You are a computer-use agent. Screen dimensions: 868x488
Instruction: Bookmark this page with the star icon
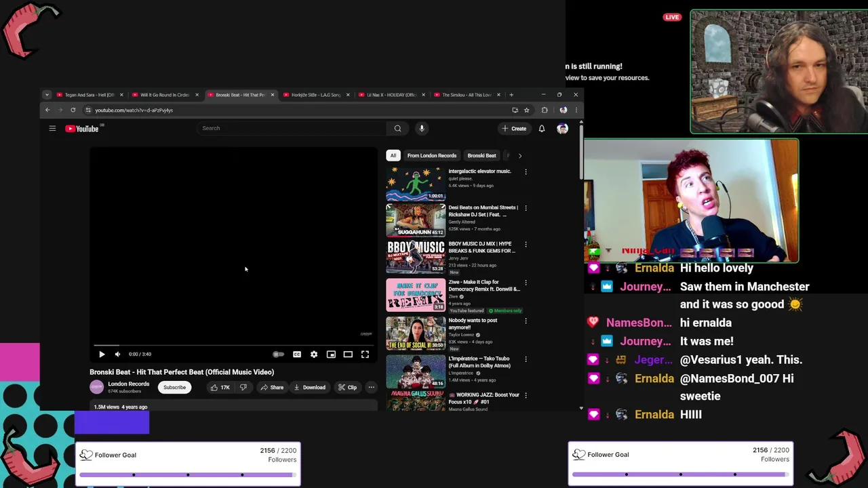coord(526,110)
